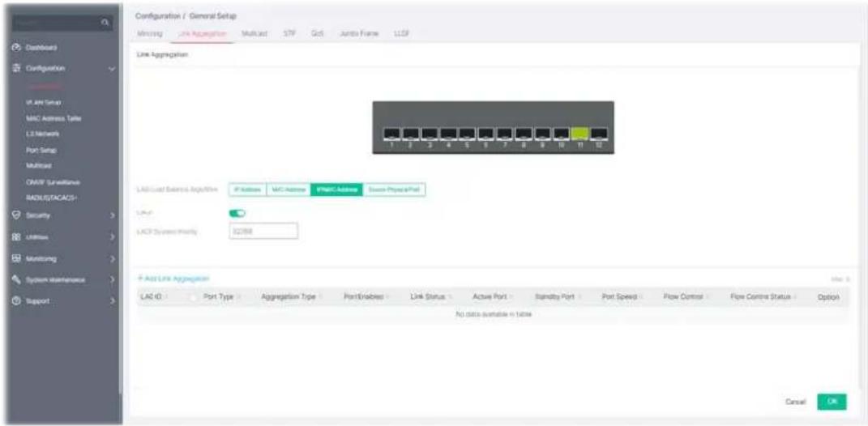
Task: Choose IP Address load balance algorithm
Action: (247, 190)
